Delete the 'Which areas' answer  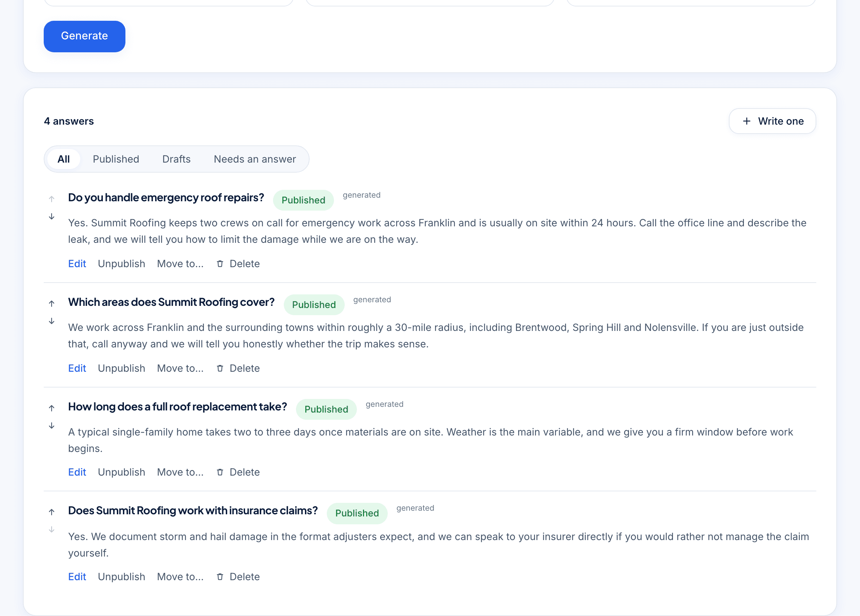click(238, 368)
